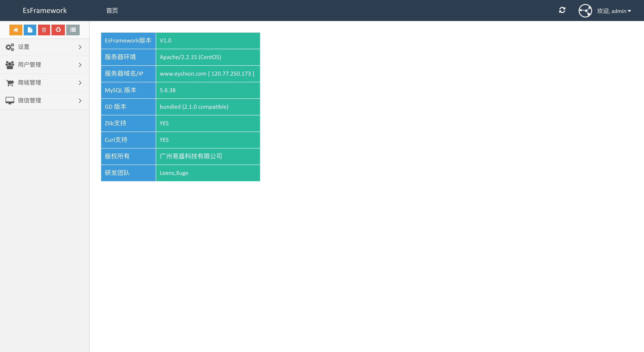
Task: Click the refresh icon in top bar
Action: [x=562, y=10]
